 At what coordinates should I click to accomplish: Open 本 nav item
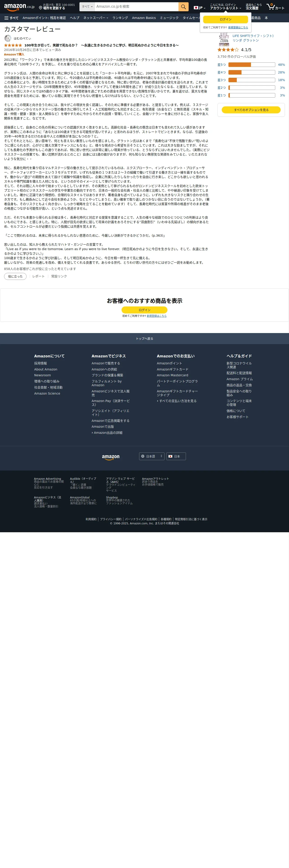click(266, 18)
